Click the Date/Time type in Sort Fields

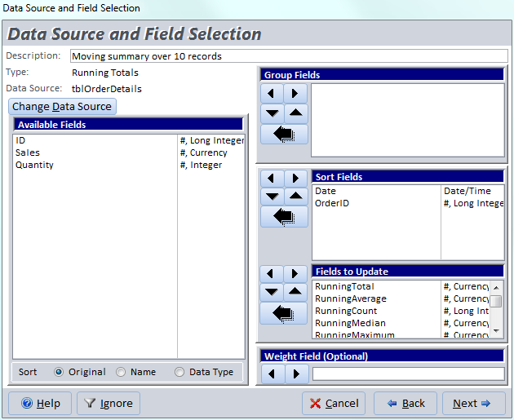(467, 191)
